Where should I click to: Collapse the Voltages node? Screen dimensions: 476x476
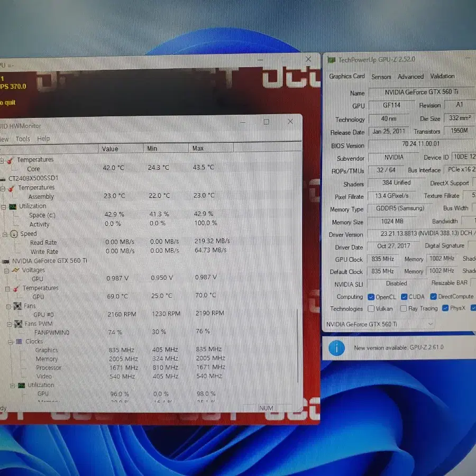click(7, 271)
